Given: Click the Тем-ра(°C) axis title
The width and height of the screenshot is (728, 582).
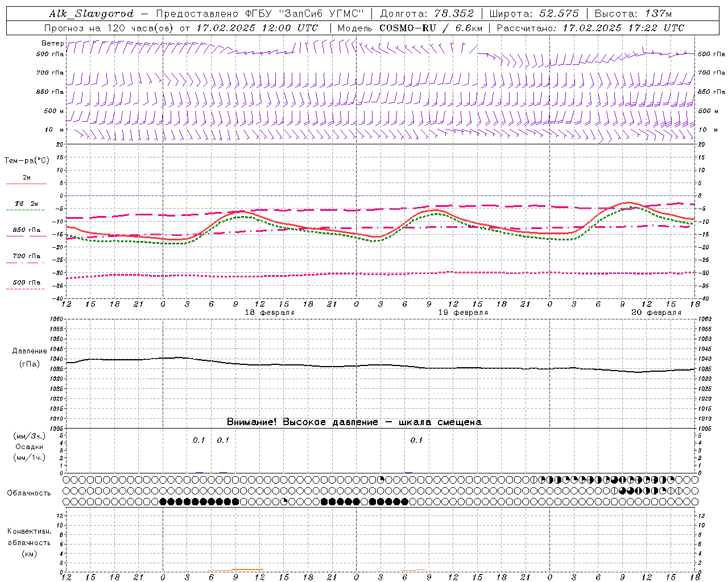Looking at the screenshot, I should [27, 161].
